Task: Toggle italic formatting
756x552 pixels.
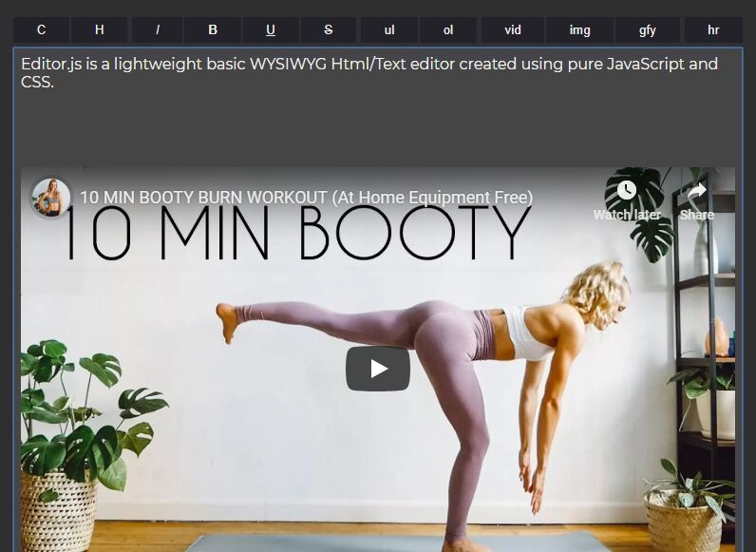Action: click(157, 29)
